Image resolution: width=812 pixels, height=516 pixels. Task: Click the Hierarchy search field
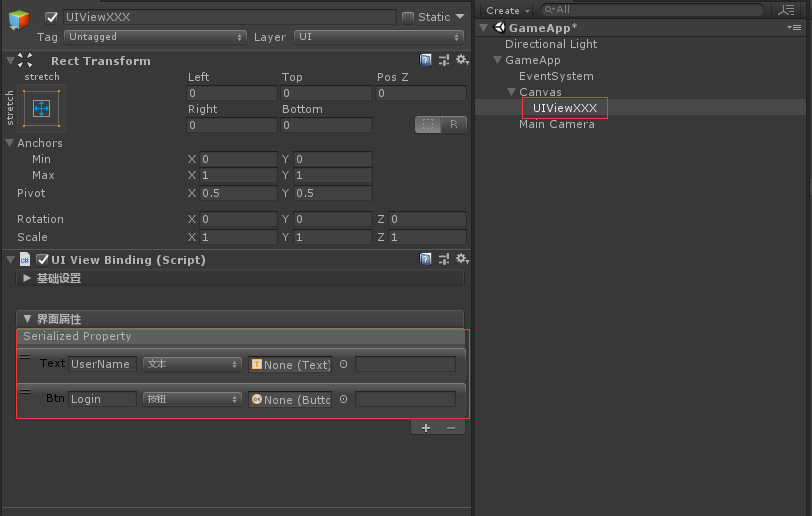[x=652, y=10]
